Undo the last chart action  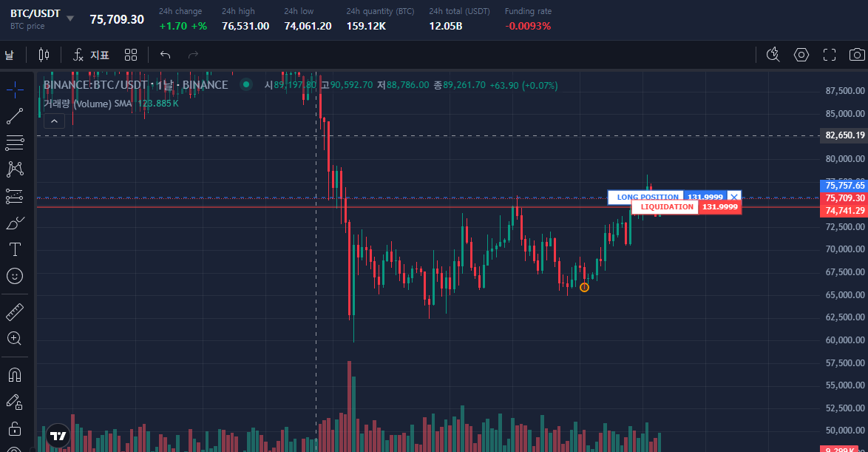pos(165,55)
